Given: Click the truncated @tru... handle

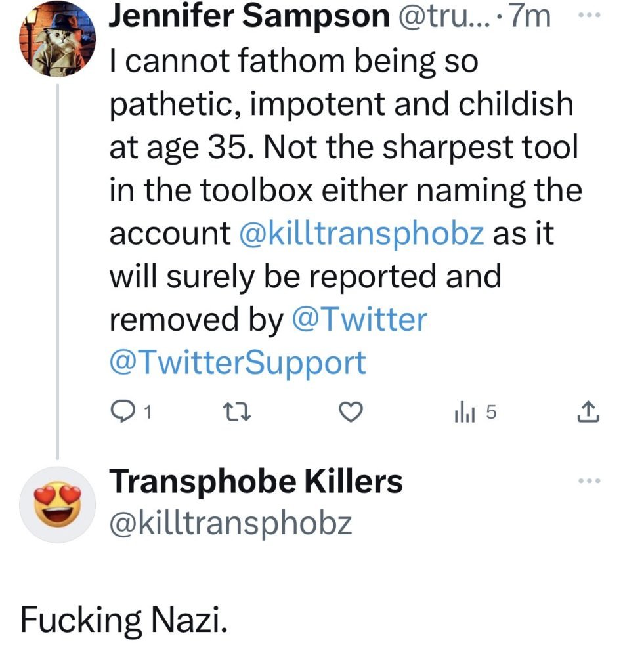Looking at the screenshot, I should [446, 16].
